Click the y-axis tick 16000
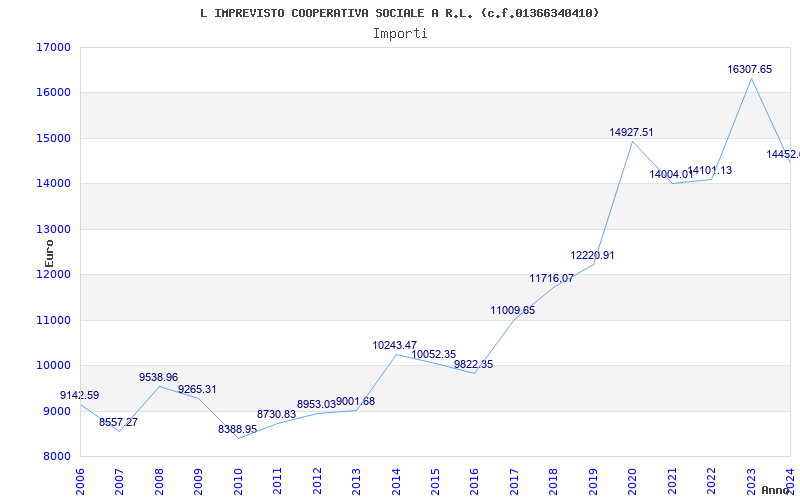The image size is (800, 500). (x=53, y=93)
